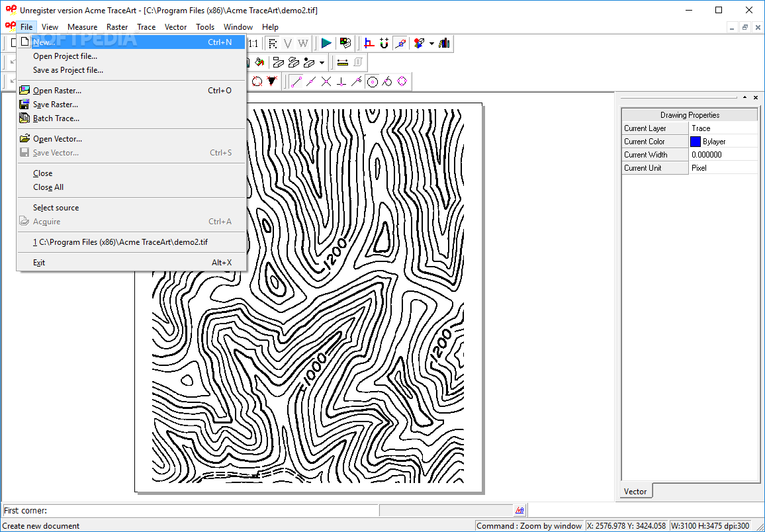Choose Open Project file... entry
The width and height of the screenshot is (765, 532).
point(131,56)
